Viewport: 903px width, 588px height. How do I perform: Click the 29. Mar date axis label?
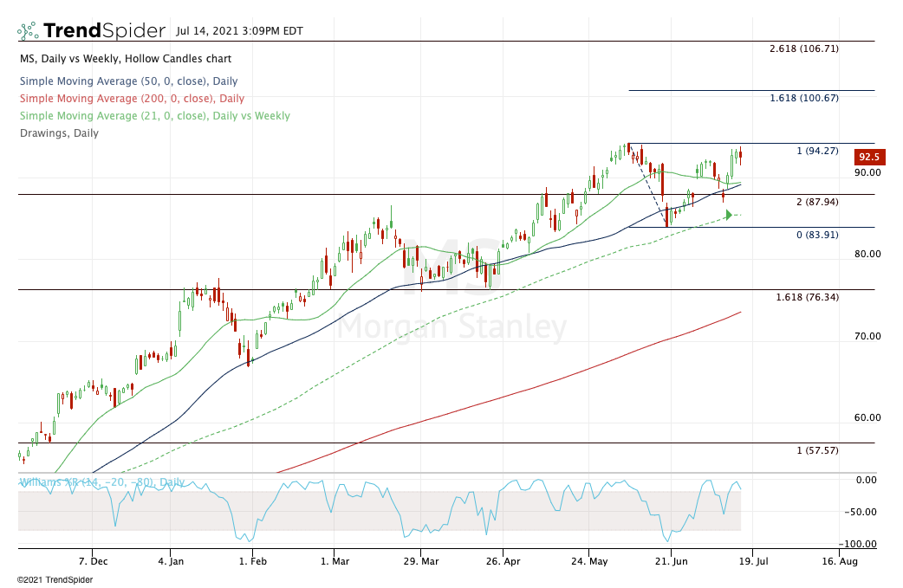(x=421, y=561)
